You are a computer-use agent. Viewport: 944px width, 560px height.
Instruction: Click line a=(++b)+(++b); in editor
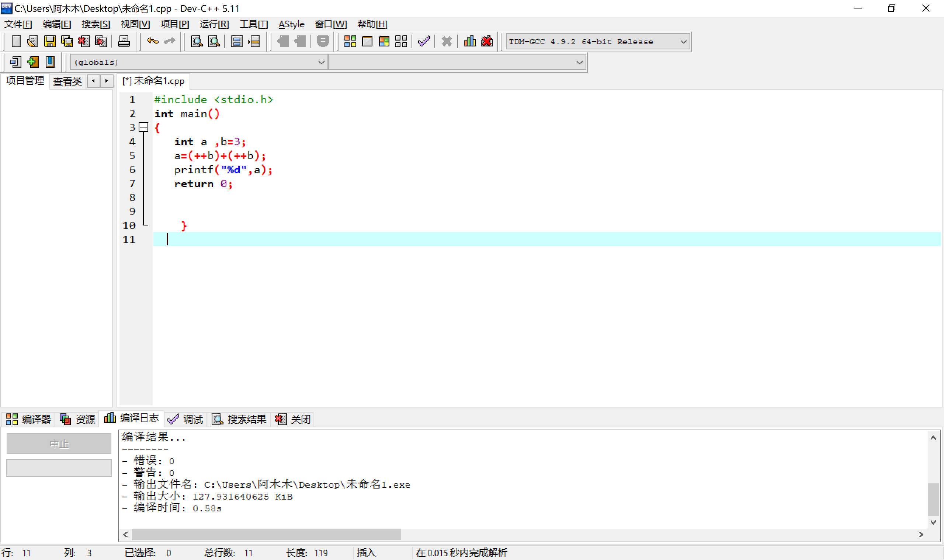click(220, 156)
